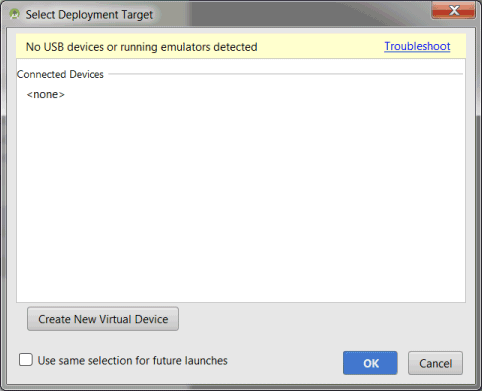Screen dimensions: 482x391
Task: Dismiss dialog with Cancel button
Action: click(x=435, y=363)
